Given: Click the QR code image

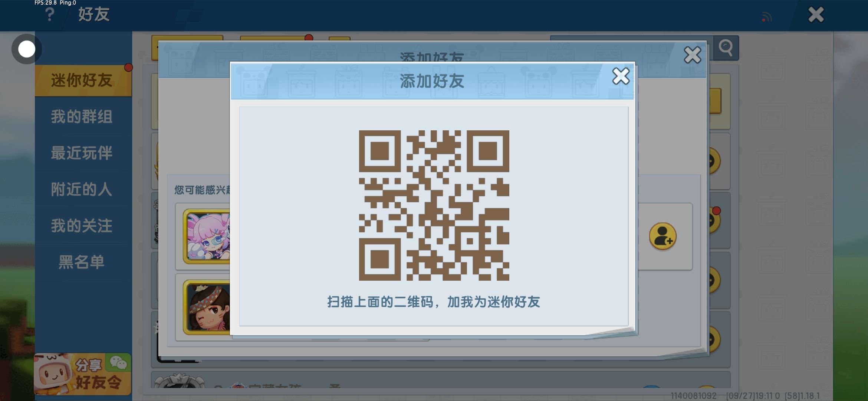Looking at the screenshot, I should coord(434,205).
